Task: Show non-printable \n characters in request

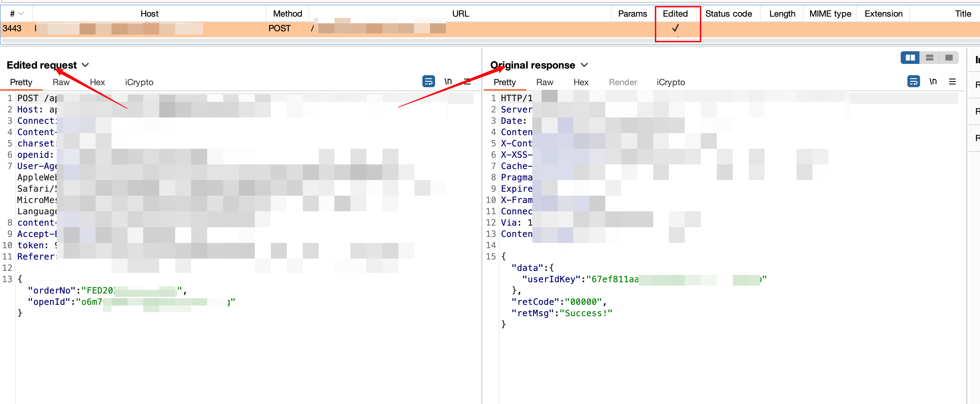Action: [x=448, y=81]
